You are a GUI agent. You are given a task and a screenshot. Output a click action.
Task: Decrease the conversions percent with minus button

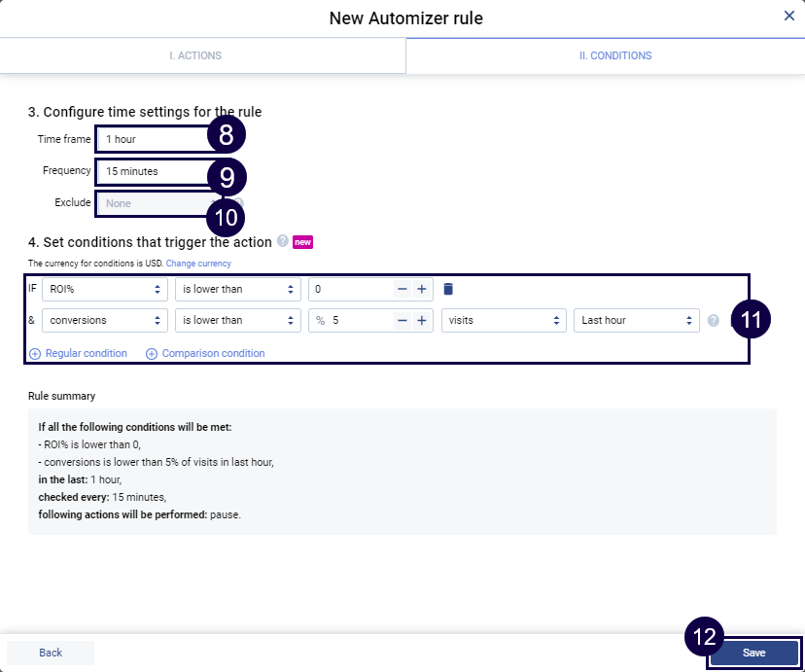pos(402,320)
